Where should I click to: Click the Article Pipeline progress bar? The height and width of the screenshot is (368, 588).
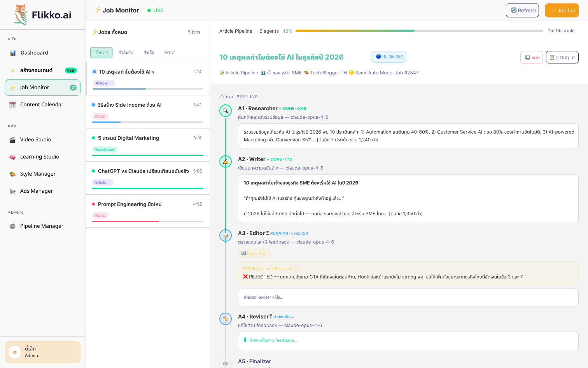pyautogui.click(x=419, y=31)
